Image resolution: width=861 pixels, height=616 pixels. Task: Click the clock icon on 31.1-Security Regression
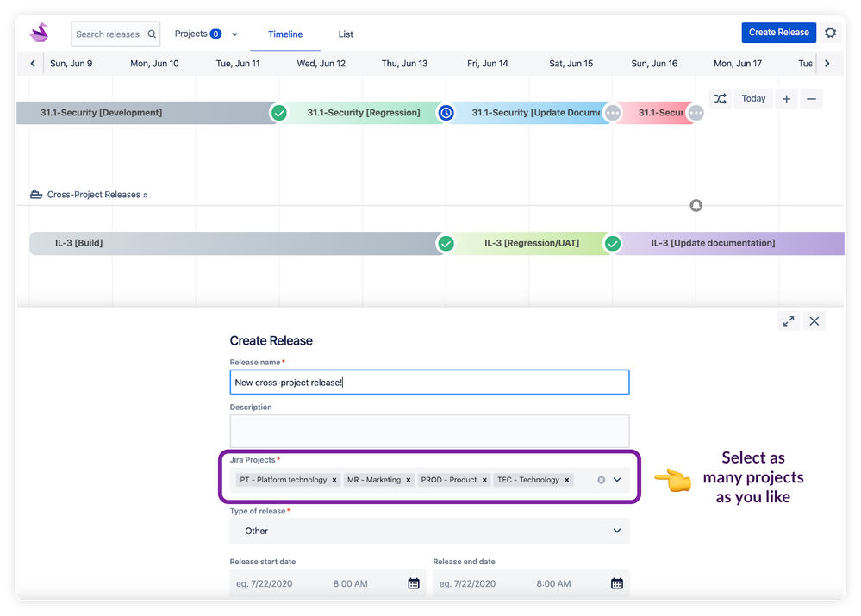[x=446, y=112]
